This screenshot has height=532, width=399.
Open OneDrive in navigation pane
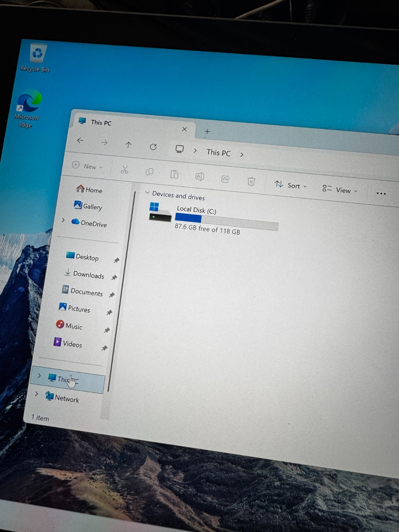[x=89, y=223]
